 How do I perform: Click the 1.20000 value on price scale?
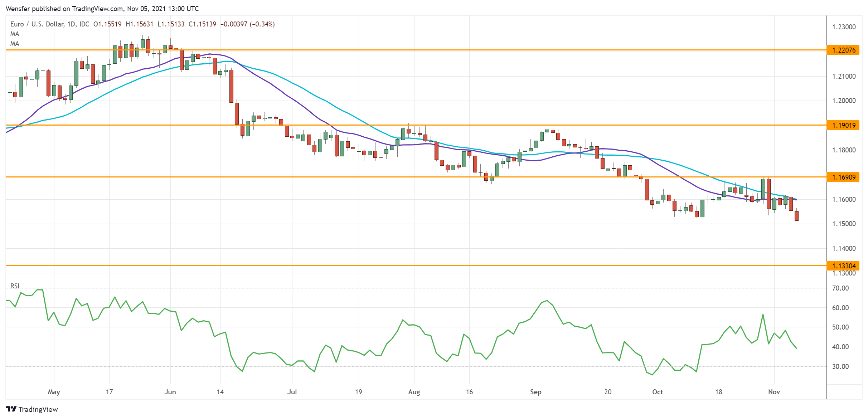tap(844, 101)
